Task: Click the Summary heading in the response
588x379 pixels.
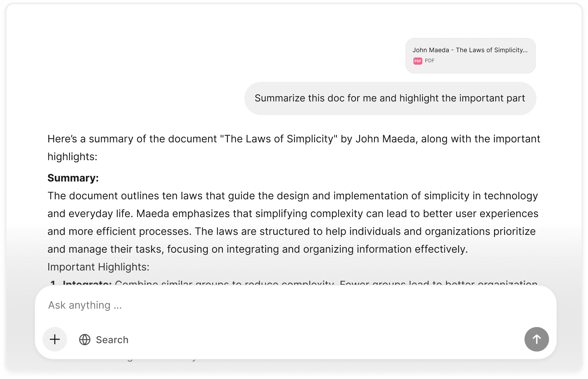Action: coord(73,178)
